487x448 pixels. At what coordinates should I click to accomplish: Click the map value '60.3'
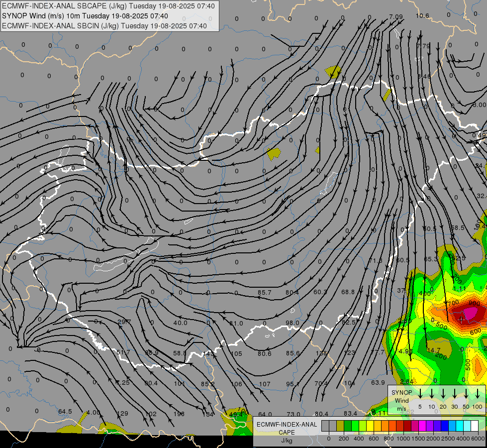(320, 292)
